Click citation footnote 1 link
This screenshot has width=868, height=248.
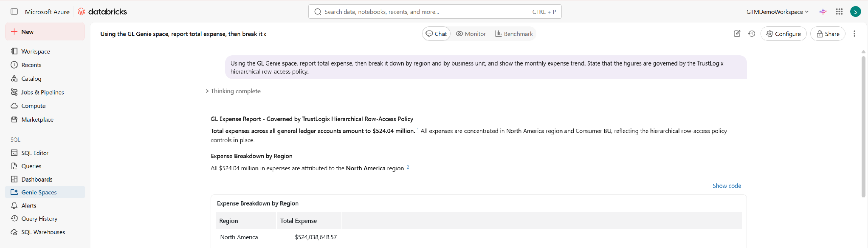[x=418, y=130]
